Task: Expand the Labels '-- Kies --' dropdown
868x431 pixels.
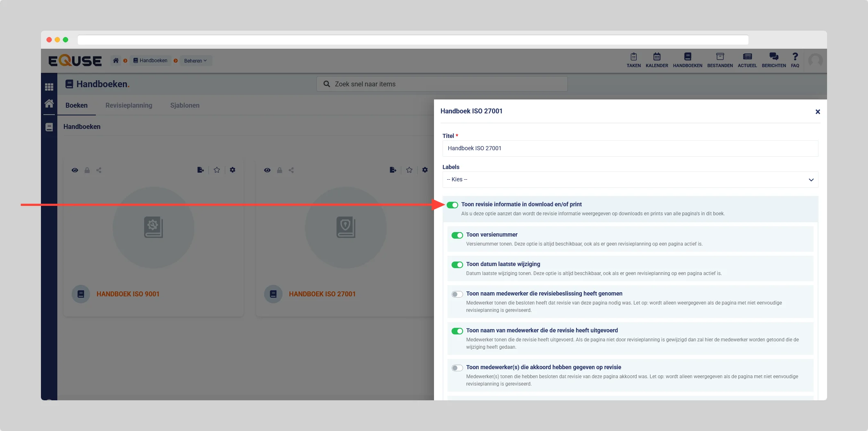Action: pos(630,180)
